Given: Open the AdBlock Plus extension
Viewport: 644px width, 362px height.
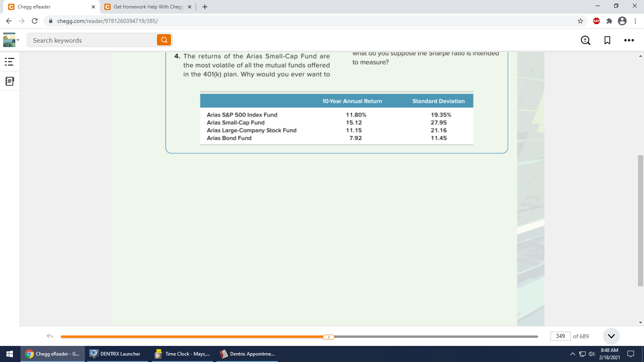Looking at the screenshot, I should pos(597,21).
